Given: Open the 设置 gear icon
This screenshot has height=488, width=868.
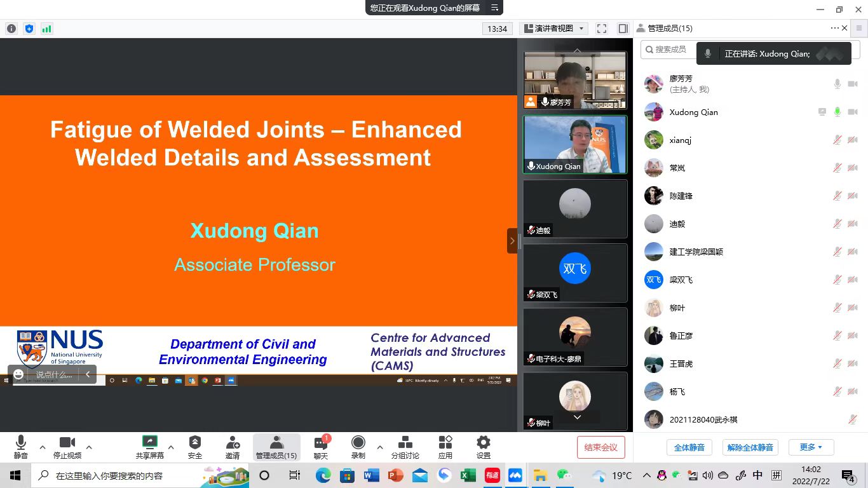Looking at the screenshot, I should tap(484, 442).
